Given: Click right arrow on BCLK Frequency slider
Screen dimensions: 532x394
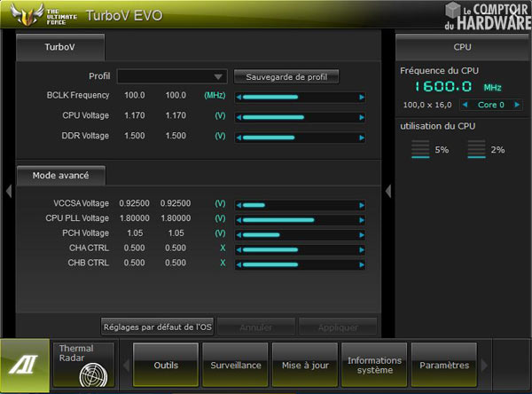Looking at the screenshot, I should 362,96.
